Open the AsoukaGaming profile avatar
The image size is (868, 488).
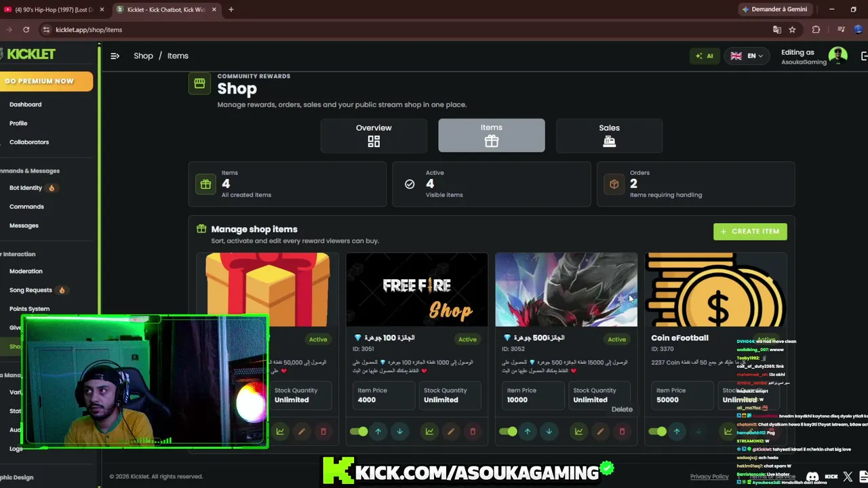pyautogui.click(x=838, y=56)
